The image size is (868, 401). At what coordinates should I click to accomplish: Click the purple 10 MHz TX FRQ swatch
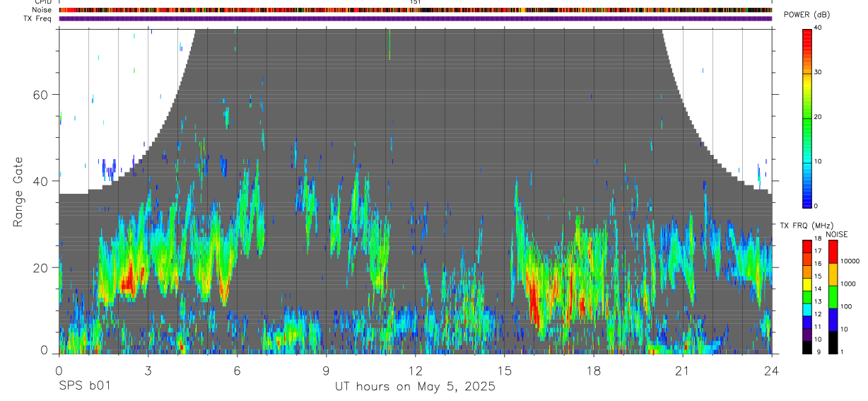807,334
